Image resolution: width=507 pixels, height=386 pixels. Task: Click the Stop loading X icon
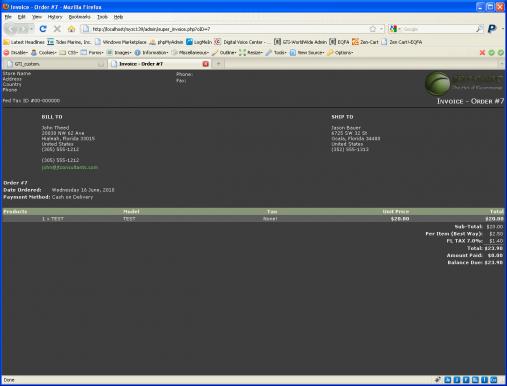[x=57, y=29]
